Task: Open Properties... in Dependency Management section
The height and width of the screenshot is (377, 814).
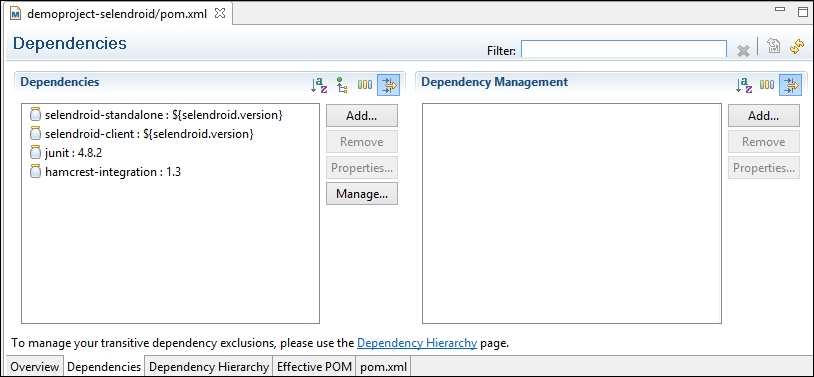Action: tap(764, 168)
